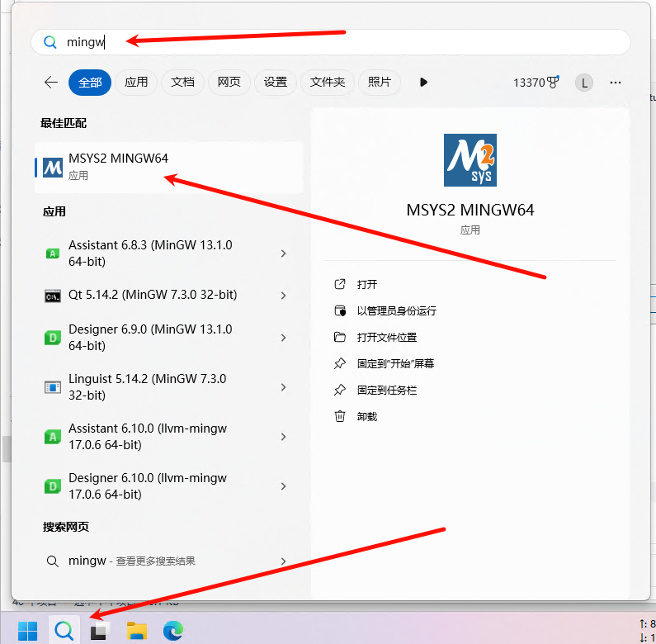
Task: Click the pin to Start pin icon
Action: click(340, 363)
